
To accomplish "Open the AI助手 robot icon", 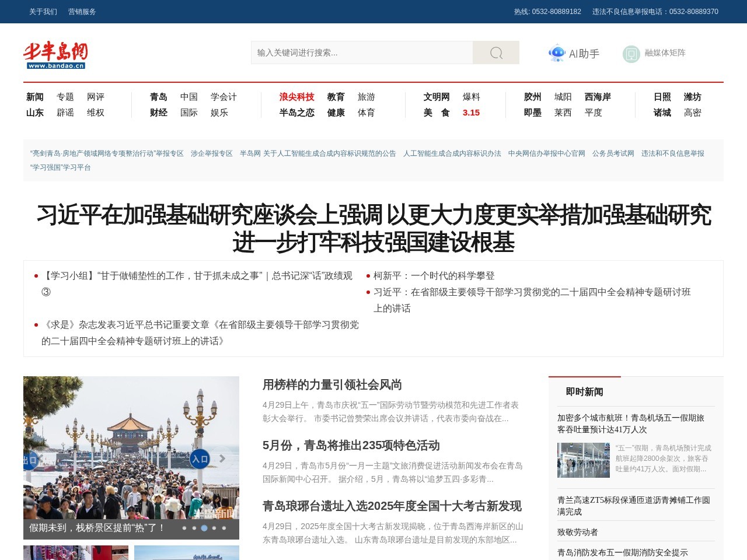I will [x=557, y=53].
